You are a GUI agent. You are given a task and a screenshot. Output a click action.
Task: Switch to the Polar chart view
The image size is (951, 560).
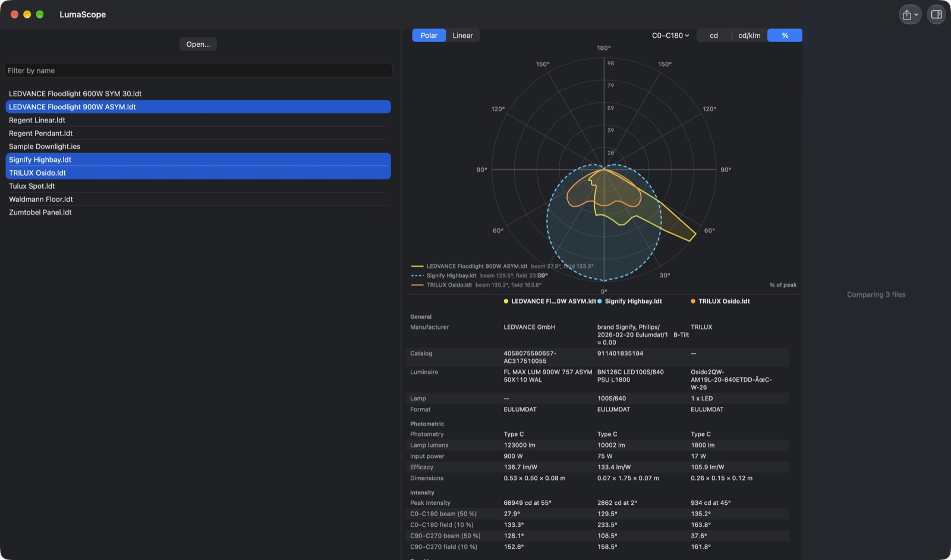(429, 36)
